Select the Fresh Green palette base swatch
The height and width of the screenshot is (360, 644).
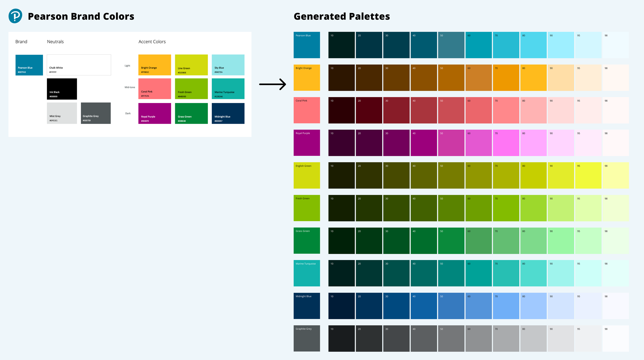tap(307, 208)
